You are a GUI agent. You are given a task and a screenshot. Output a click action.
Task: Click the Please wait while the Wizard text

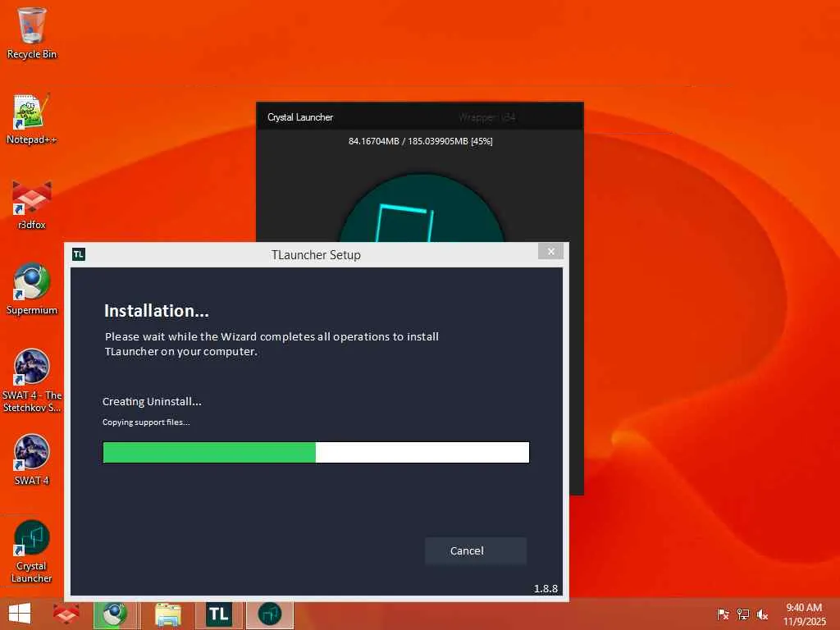[272, 344]
